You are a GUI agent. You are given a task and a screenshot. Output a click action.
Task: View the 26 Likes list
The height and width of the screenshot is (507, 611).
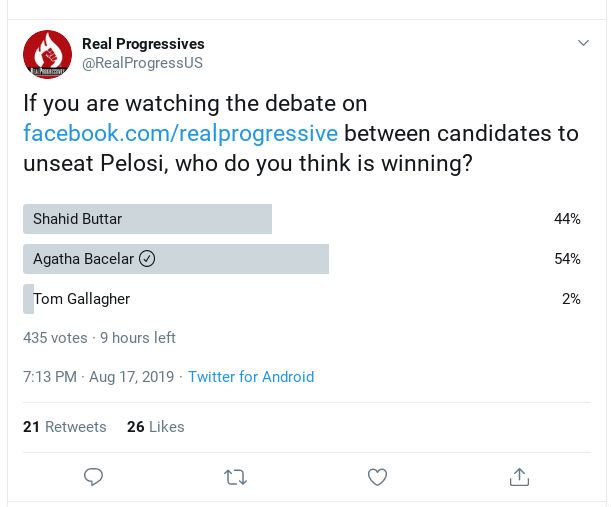(155, 427)
